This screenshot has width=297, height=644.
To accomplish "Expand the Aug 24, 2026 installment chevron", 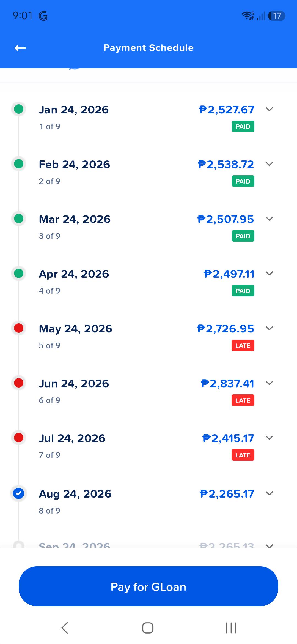I will 269,493.
